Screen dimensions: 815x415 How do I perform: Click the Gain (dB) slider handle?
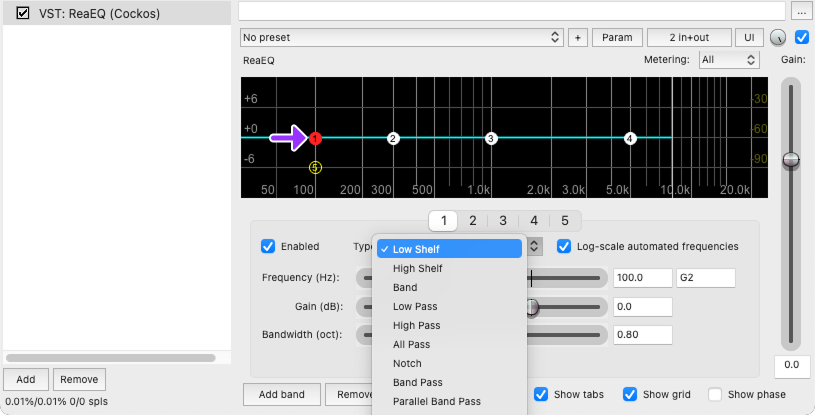pos(531,307)
